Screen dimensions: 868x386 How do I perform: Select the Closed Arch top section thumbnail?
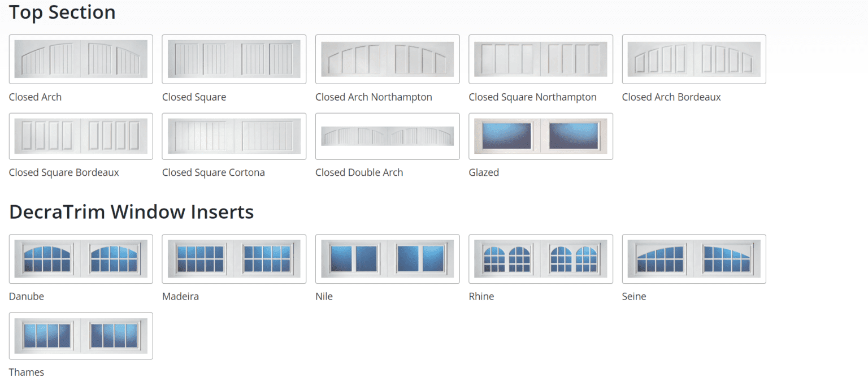tap(81, 59)
